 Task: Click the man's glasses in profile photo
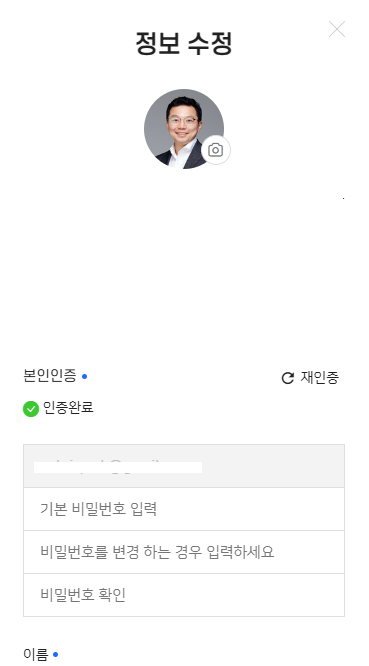tap(183, 120)
